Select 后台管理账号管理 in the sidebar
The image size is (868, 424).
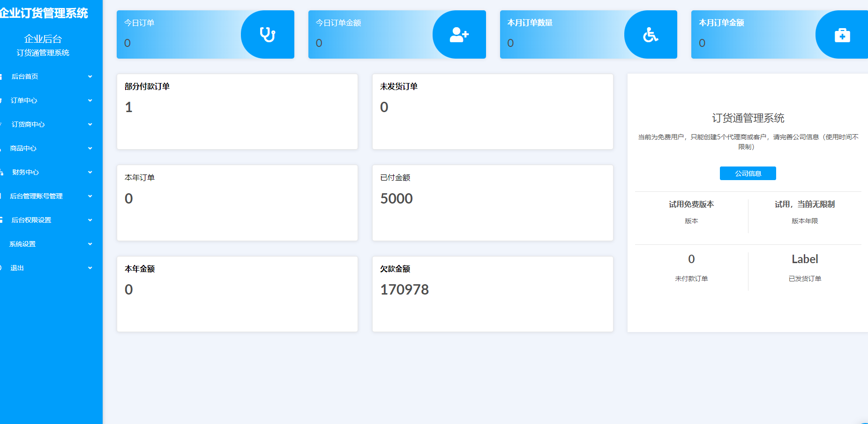click(x=36, y=196)
